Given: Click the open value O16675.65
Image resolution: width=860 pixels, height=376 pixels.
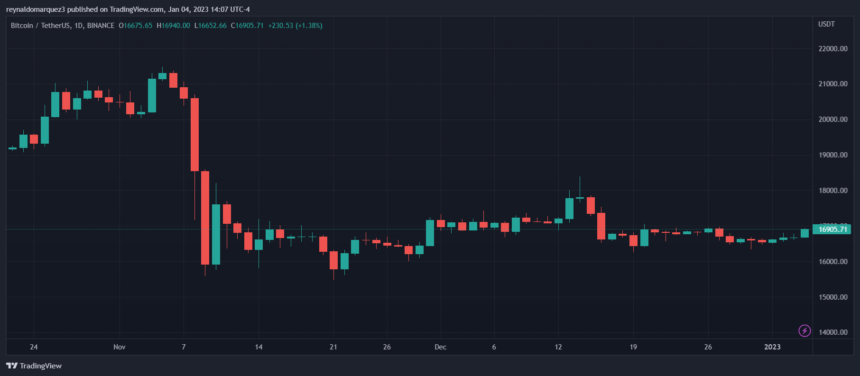Looking at the screenshot, I should click(x=134, y=25).
